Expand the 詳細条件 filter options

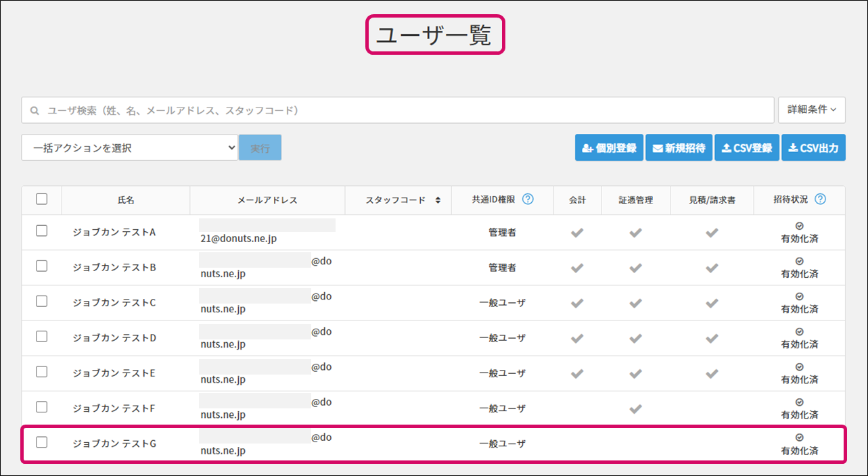pos(812,110)
